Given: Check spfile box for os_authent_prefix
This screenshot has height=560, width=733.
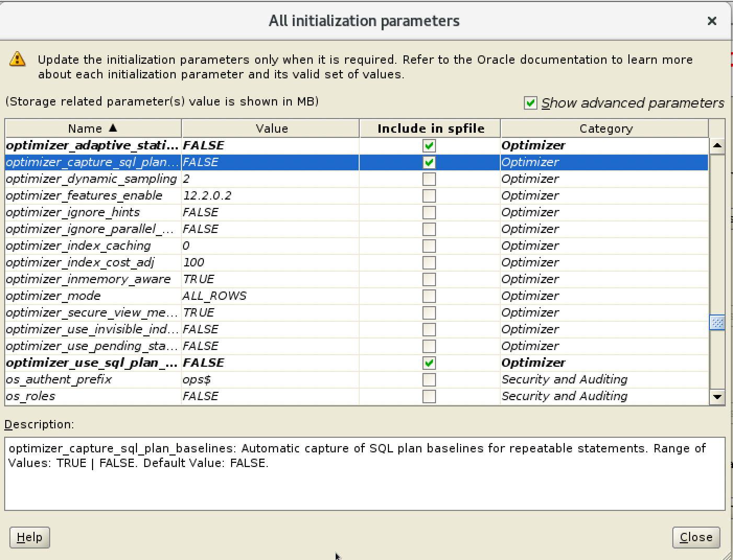Looking at the screenshot, I should tap(429, 380).
